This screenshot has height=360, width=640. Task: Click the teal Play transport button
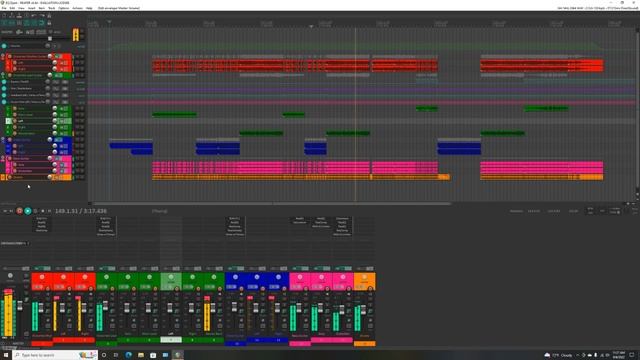(x=28, y=211)
